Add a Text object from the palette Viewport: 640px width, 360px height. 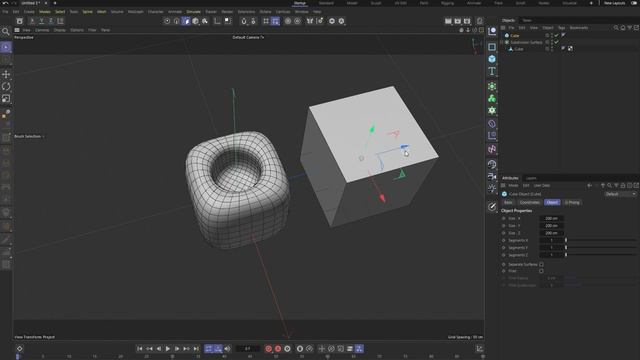click(x=492, y=71)
